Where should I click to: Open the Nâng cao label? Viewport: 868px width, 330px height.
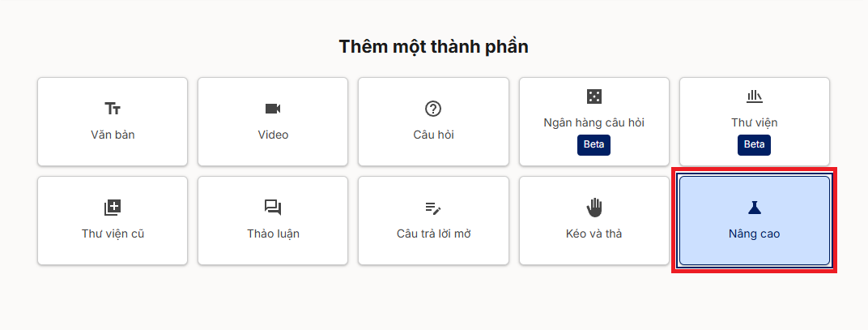pyautogui.click(x=754, y=234)
